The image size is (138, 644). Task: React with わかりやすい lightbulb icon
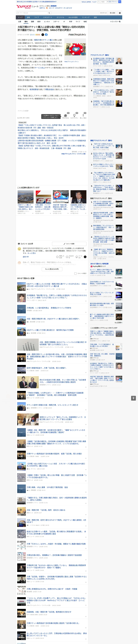[74, 115]
